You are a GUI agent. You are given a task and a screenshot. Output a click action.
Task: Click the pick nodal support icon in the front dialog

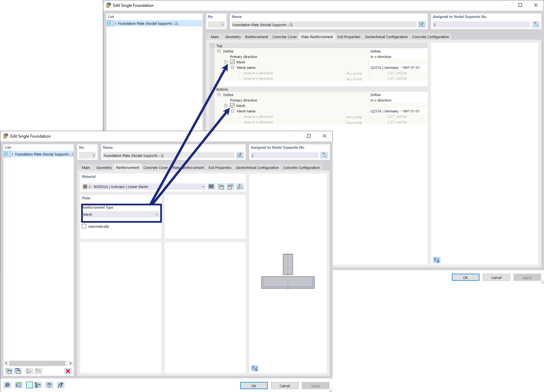pyautogui.click(x=324, y=155)
